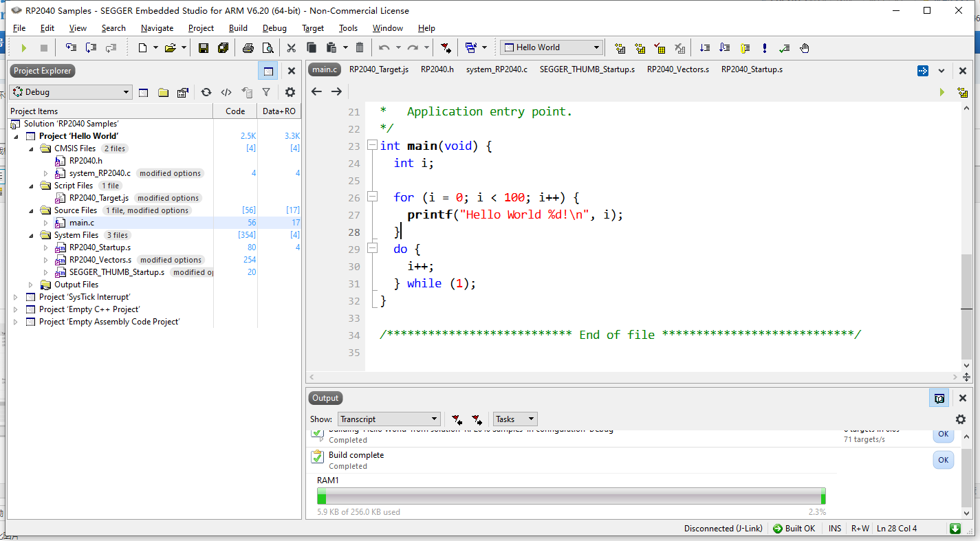Click the editor horizontal scrollbar
The width and height of the screenshot is (980, 541).
click(x=633, y=377)
